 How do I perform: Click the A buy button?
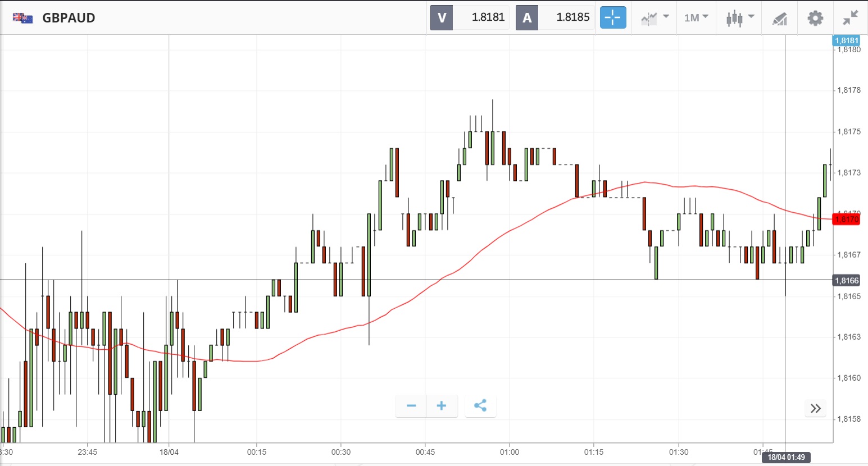527,18
